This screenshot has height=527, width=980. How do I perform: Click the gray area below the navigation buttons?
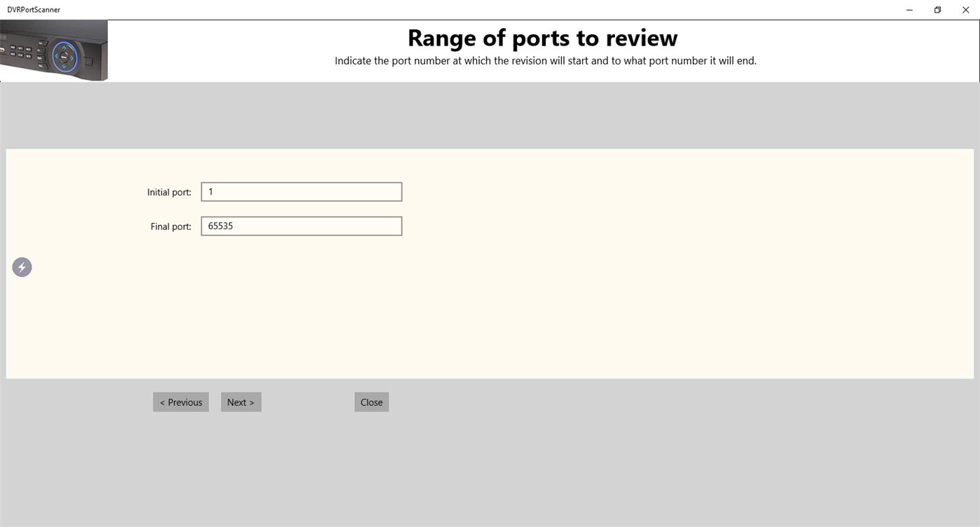point(490,463)
